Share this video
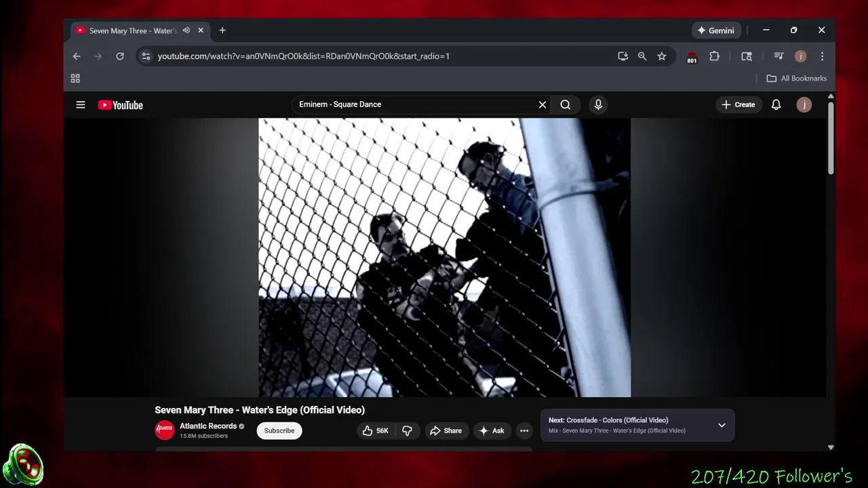 coord(446,430)
